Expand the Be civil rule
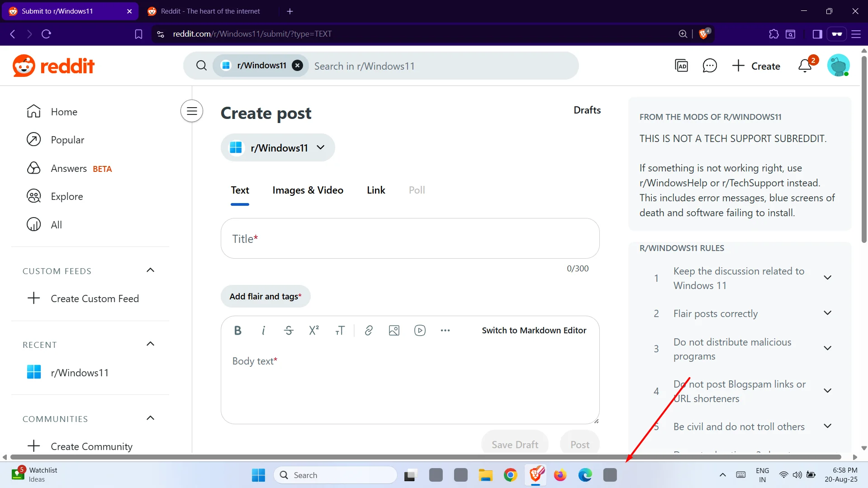Viewport: 868px width, 488px height. point(827,426)
